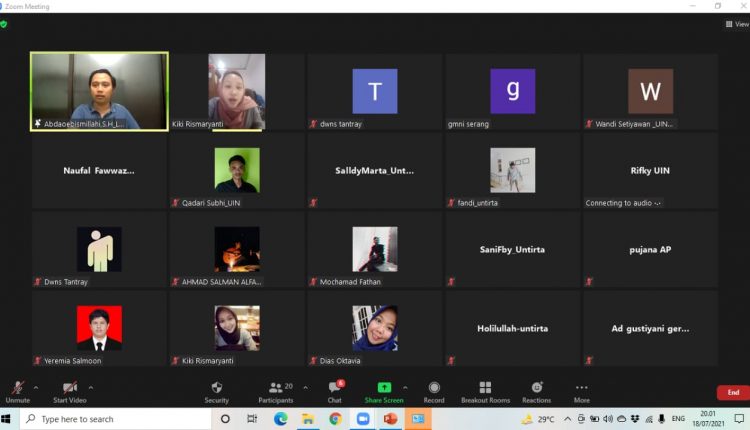Image resolution: width=750 pixels, height=430 pixels.
Task: Open Google Chrome from the taskbar
Action: (336, 419)
